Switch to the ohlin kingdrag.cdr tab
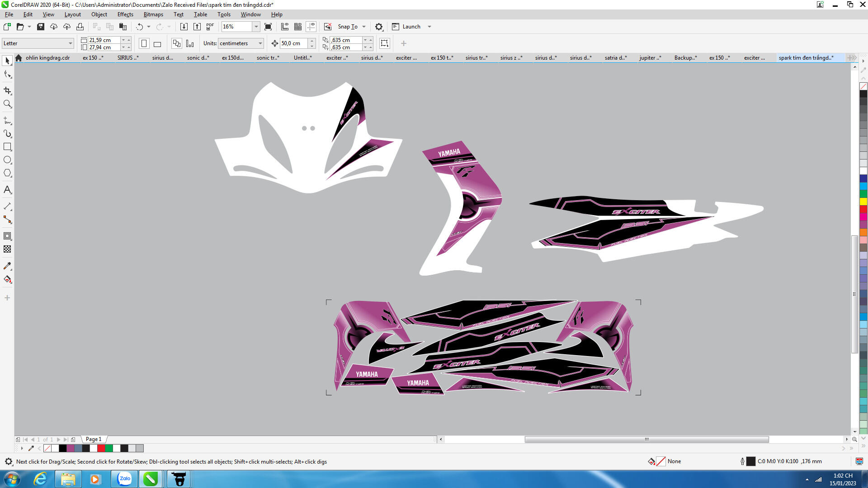 pos(47,58)
